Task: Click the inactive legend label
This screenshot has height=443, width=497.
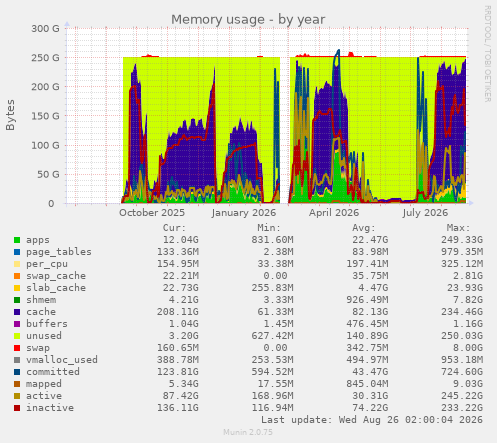Action: click(x=50, y=408)
